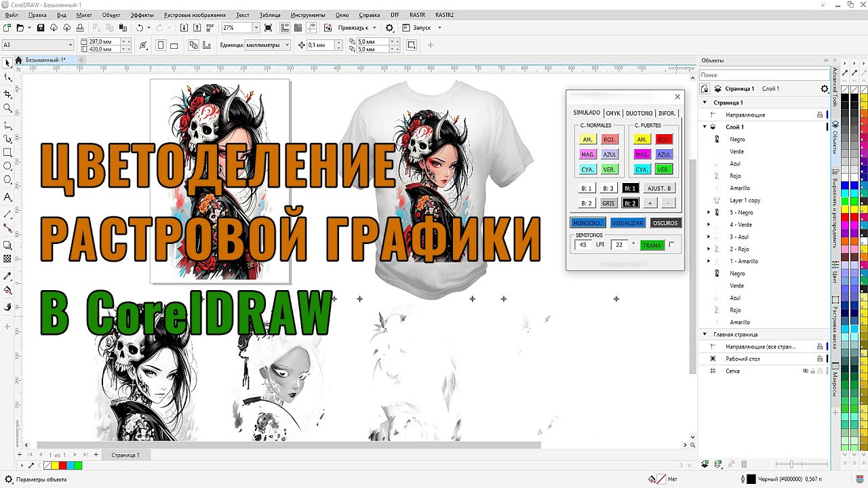The width and height of the screenshot is (868, 488).
Task: Select the Parallel Dimension tool
Action: pos(7,213)
